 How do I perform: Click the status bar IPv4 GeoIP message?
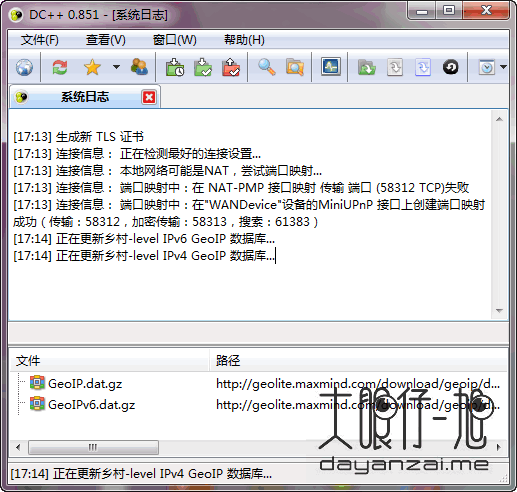(x=141, y=474)
